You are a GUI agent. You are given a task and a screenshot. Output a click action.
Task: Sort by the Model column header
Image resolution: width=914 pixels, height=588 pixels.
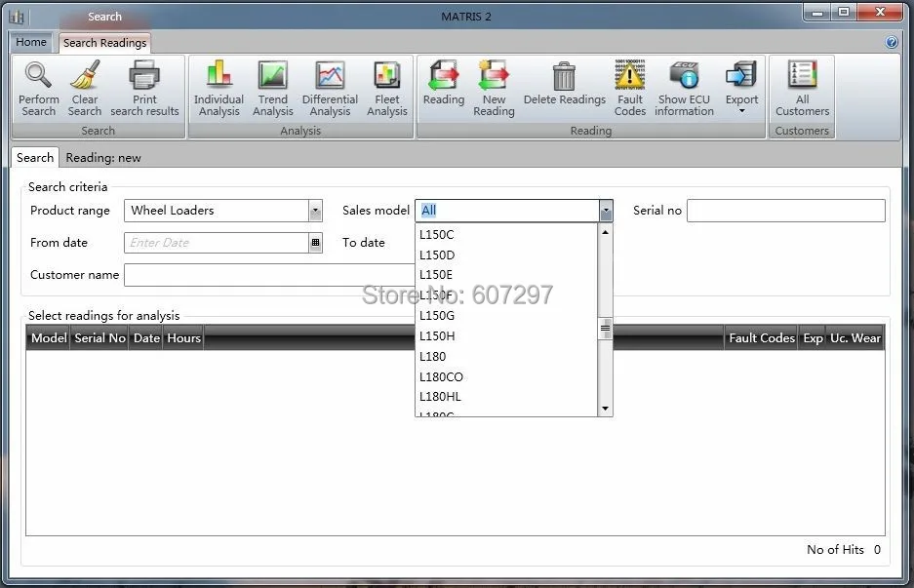pos(49,338)
